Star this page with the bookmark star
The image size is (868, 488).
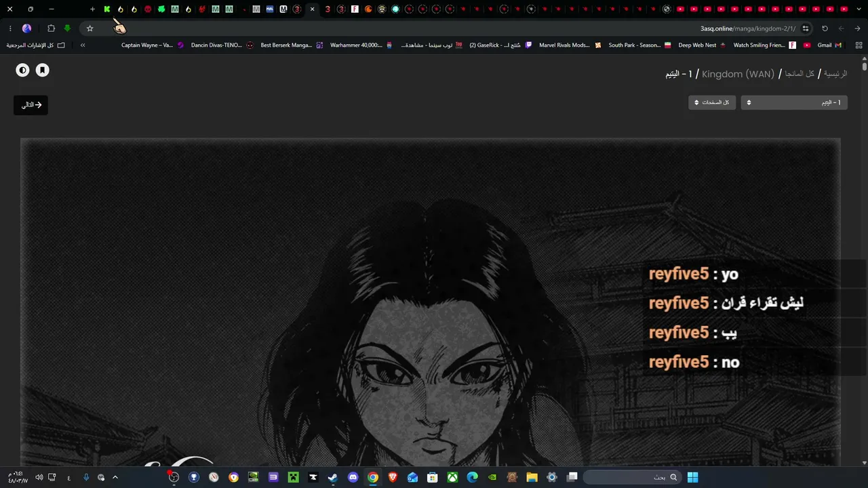(90, 28)
